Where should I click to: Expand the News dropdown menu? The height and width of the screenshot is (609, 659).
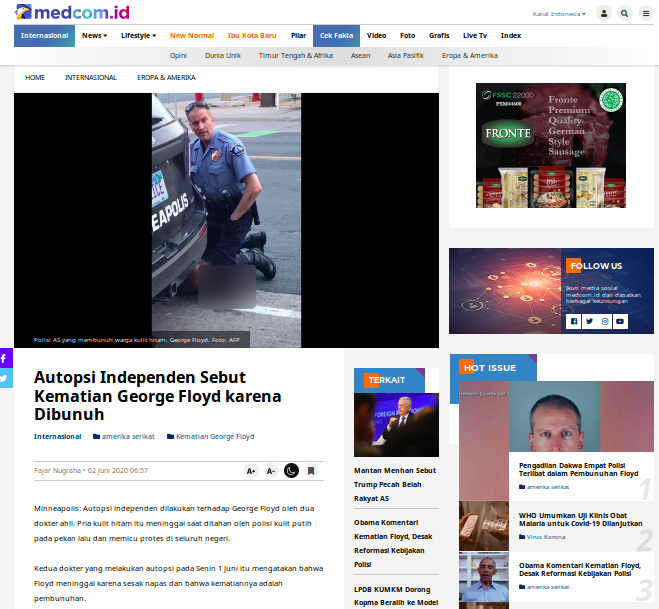tap(95, 35)
